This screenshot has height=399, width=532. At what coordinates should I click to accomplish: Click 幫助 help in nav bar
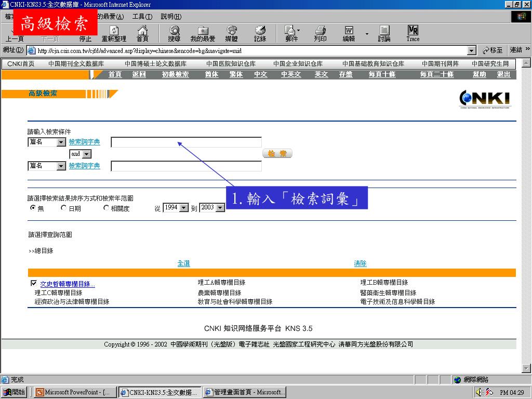tap(480, 74)
